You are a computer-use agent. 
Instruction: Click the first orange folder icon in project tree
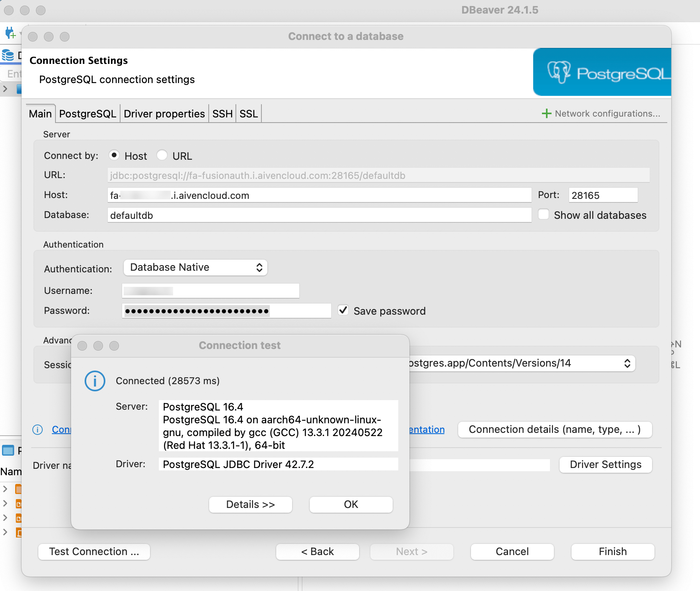[x=18, y=489]
